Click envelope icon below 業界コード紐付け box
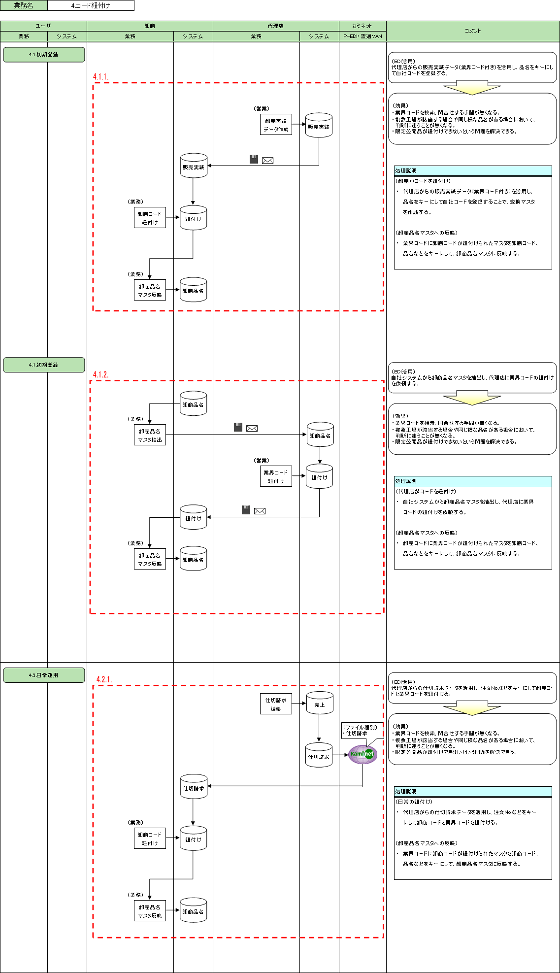This screenshot has width=560, height=973. 260,511
